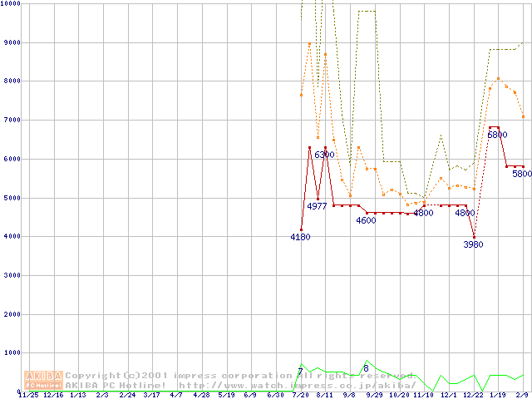Click the red line's lowest point above 3980

tap(474, 236)
